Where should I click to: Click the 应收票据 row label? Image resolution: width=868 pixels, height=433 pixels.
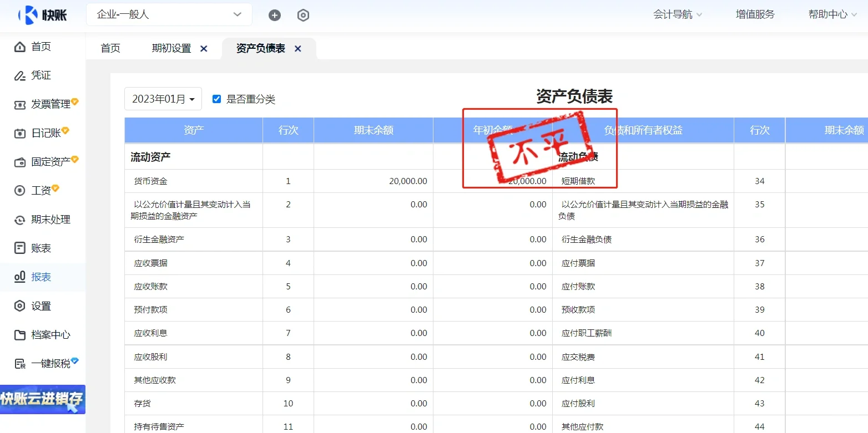coord(150,263)
